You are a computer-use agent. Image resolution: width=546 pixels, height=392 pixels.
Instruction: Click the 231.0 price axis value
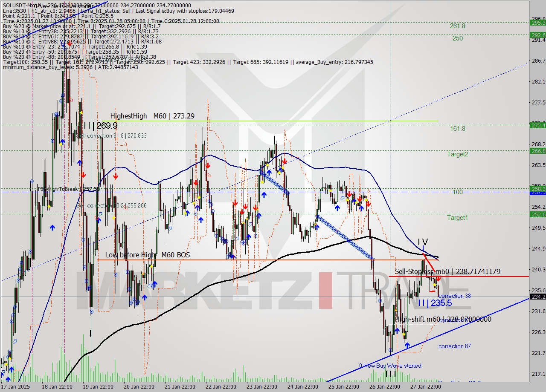coord(538,311)
